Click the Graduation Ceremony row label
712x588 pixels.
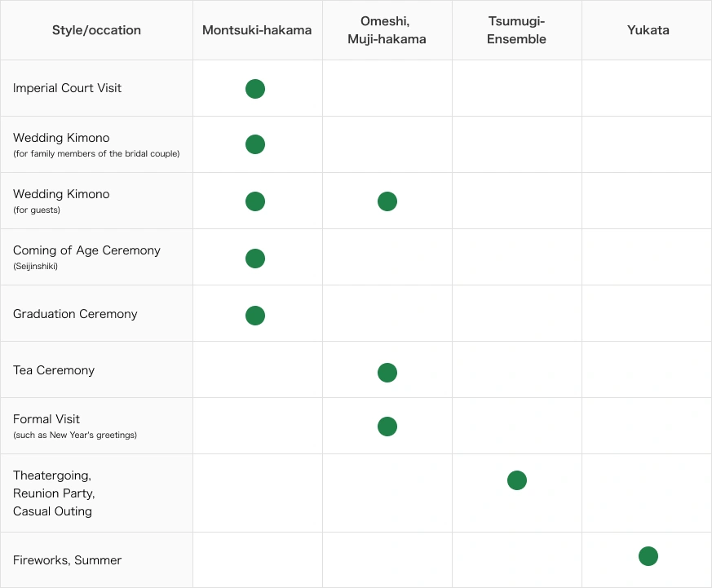[x=75, y=314]
